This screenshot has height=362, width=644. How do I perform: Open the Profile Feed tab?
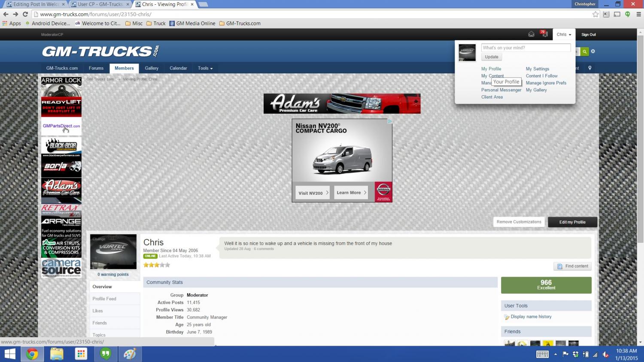pyautogui.click(x=104, y=299)
